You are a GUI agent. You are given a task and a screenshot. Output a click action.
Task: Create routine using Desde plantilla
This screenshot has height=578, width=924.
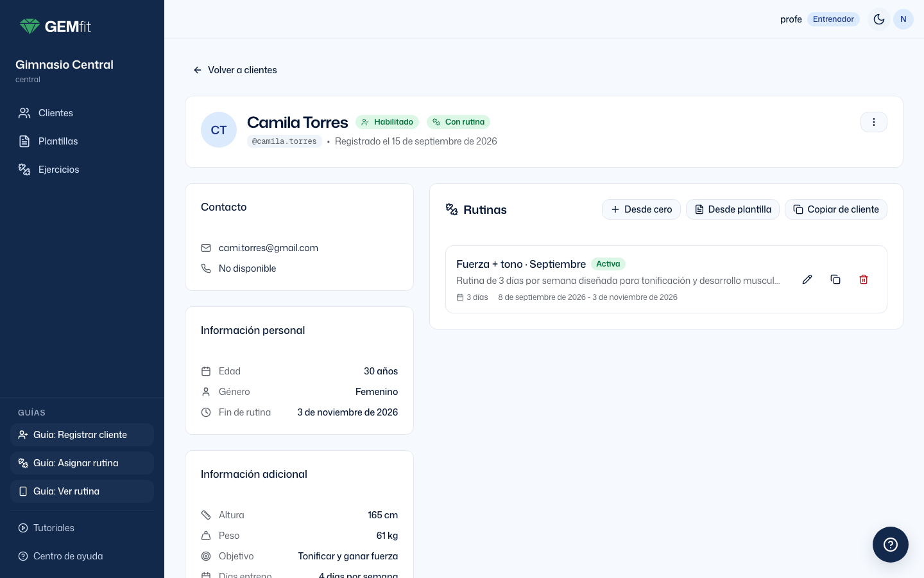(x=733, y=209)
